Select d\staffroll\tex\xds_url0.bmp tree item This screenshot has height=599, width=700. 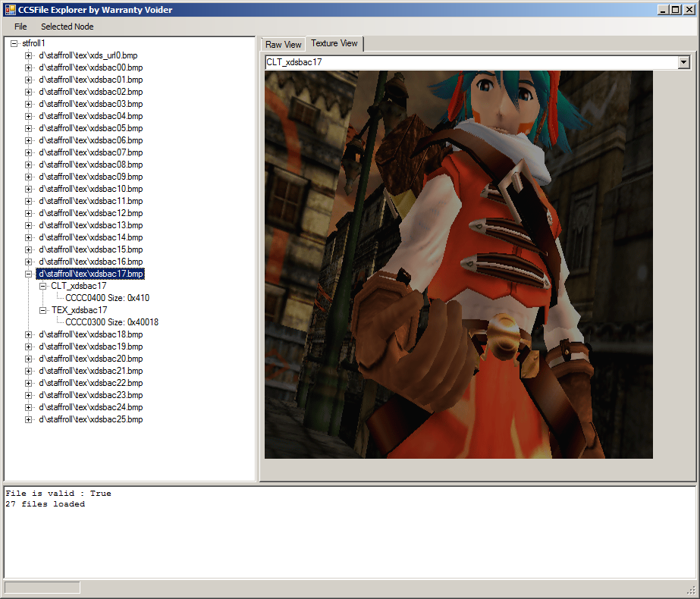click(88, 55)
